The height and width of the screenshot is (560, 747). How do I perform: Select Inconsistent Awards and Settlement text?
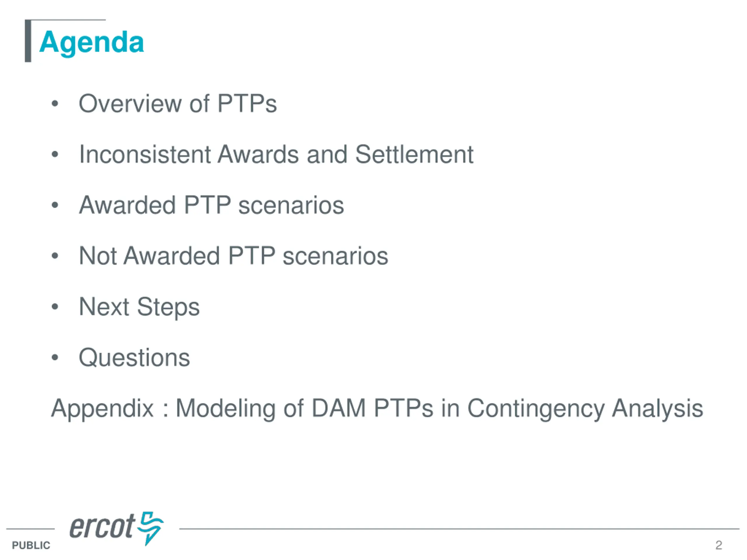(276, 154)
